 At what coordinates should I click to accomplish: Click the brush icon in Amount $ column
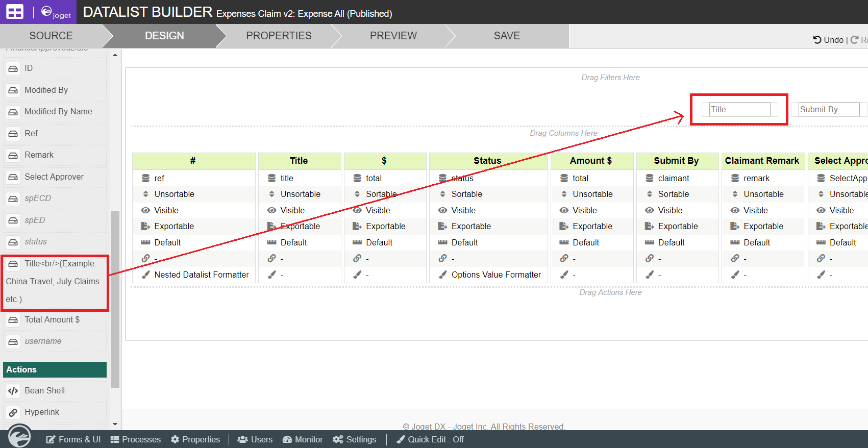(564, 275)
